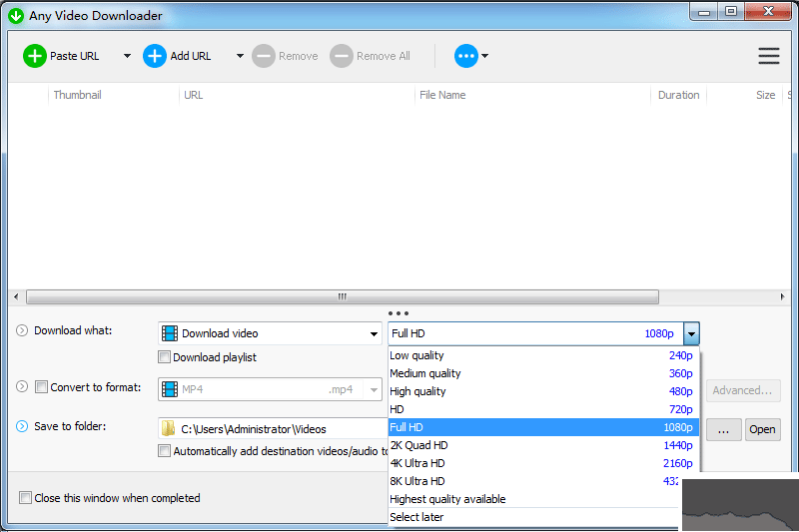The height and width of the screenshot is (532, 799).
Task: Collapse the Full HD quality dropdown arrow
Action: (691, 334)
